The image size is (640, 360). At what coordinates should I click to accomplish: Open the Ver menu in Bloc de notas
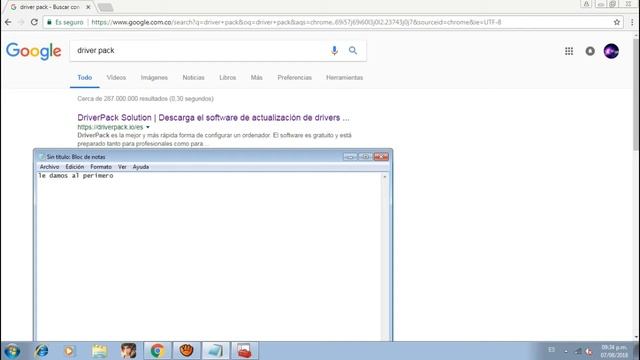pyautogui.click(x=122, y=167)
